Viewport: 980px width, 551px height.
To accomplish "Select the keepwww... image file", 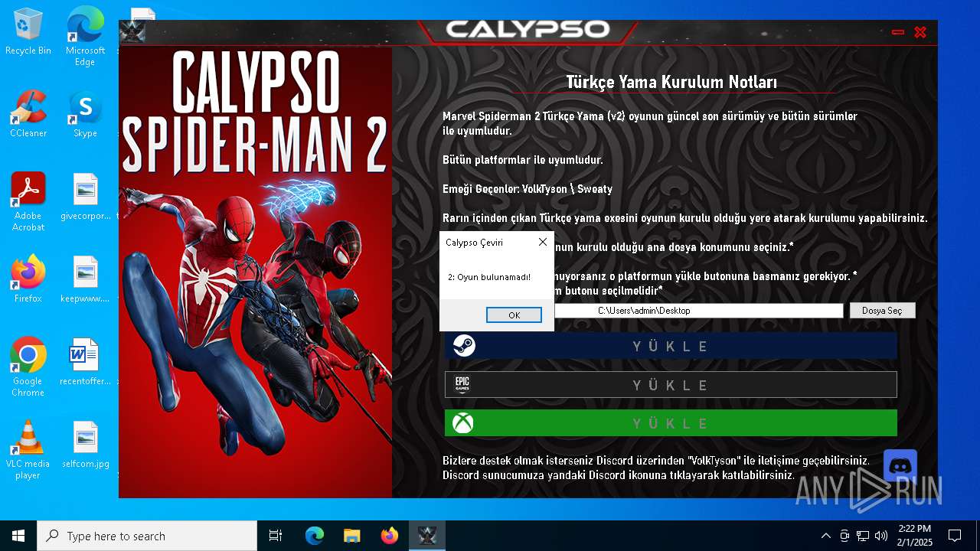I will tap(85, 279).
